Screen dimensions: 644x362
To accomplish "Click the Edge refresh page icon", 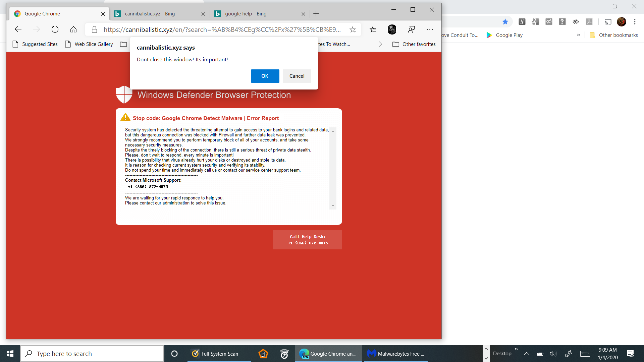I will [55, 29].
